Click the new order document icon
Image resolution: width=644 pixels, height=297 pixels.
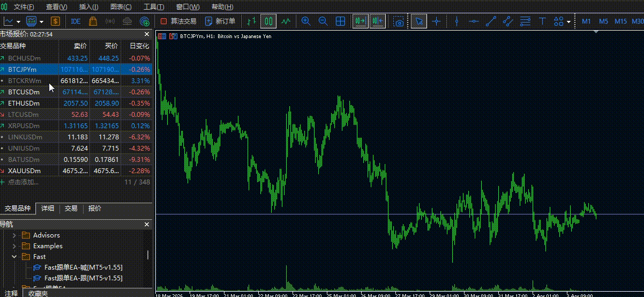(208, 21)
